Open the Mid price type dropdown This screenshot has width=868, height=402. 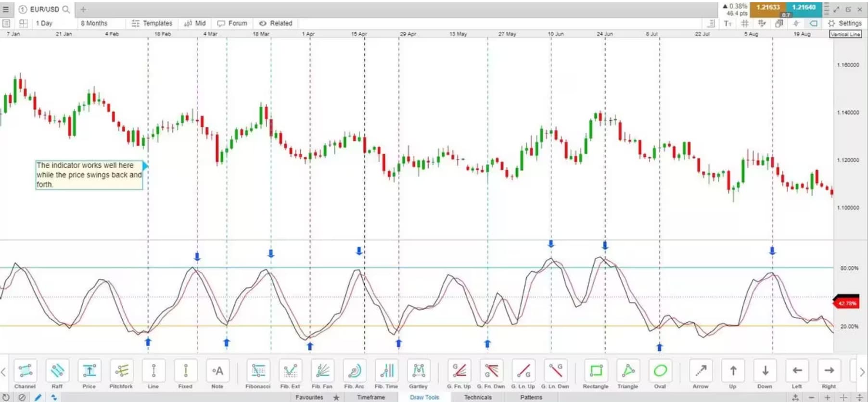pos(195,23)
